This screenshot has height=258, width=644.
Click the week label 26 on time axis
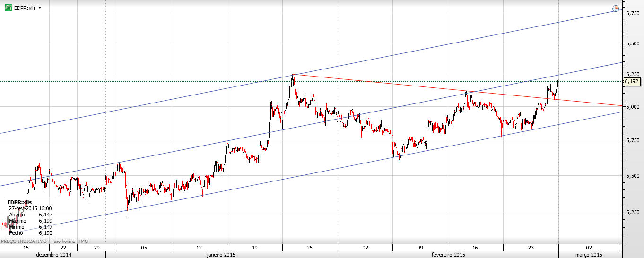click(310, 248)
